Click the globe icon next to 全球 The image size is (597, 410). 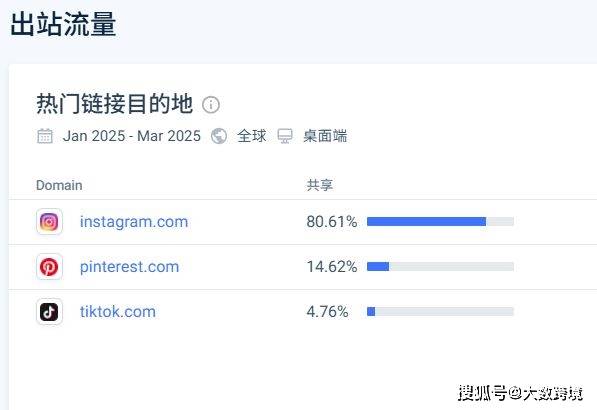[x=219, y=136]
